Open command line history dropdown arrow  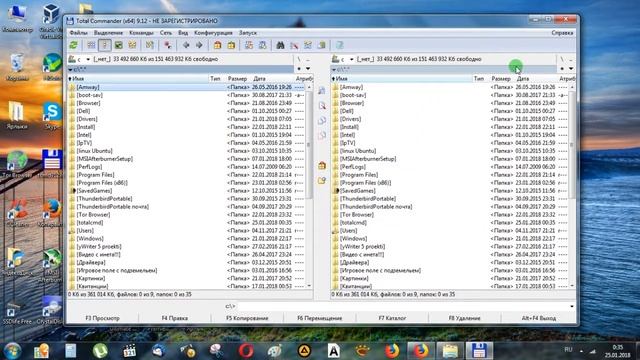(x=572, y=306)
